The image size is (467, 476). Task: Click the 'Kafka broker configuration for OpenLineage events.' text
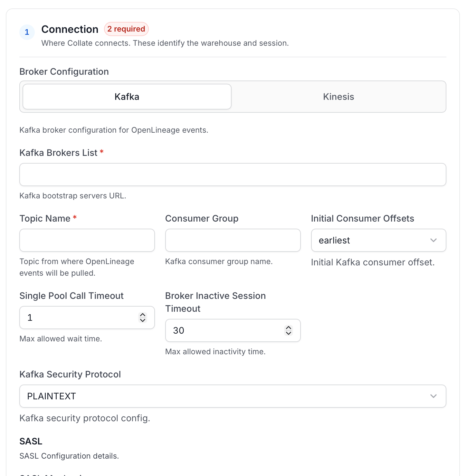click(x=114, y=130)
